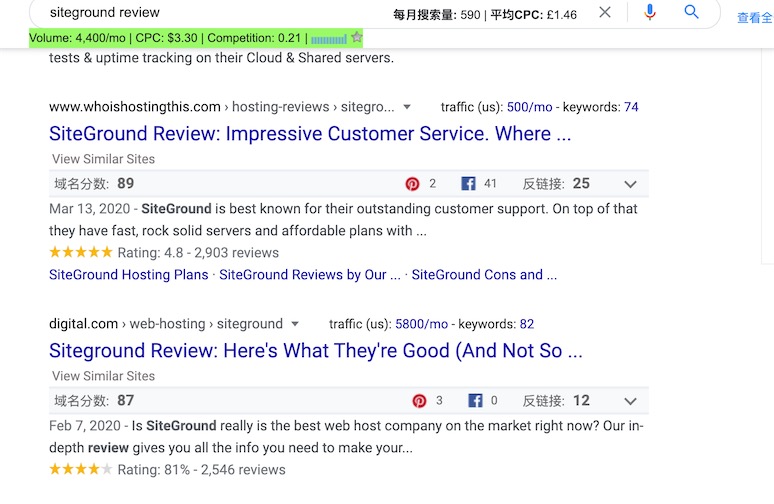The width and height of the screenshot is (774, 504).
Task: Open the Siteground Review: Here's What They're Good result
Action: [315, 350]
